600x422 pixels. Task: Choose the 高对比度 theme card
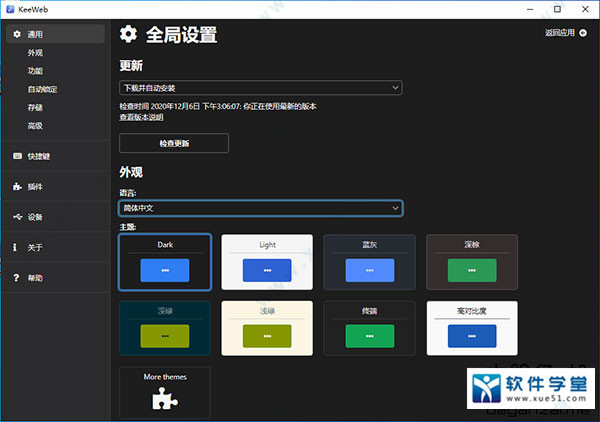(472, 328)
